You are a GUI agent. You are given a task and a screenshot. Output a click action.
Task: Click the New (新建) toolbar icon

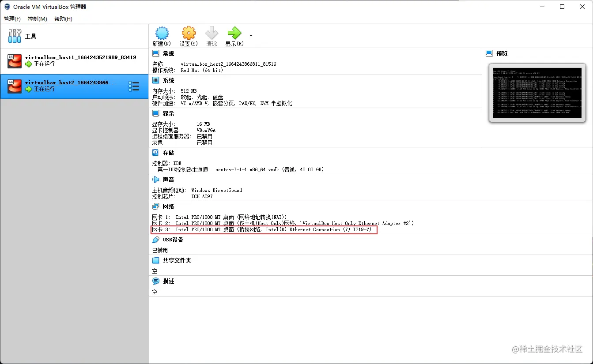pyautogui.click(x=162, y=33)
